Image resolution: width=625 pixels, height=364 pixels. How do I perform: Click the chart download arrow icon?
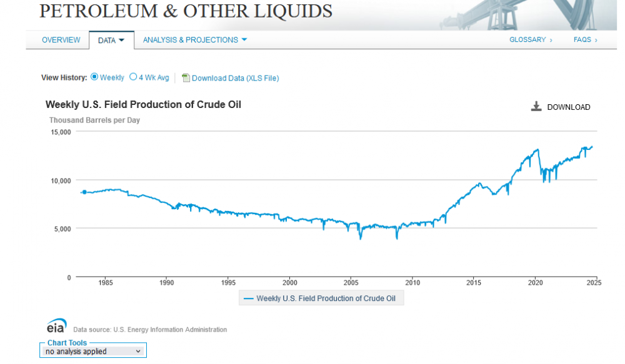(x=536, y=107)
